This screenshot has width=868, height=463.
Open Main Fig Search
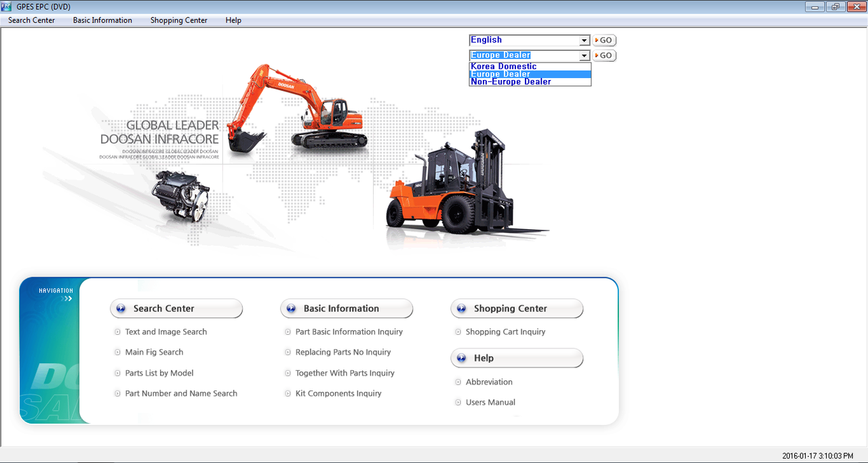(155, 353)
